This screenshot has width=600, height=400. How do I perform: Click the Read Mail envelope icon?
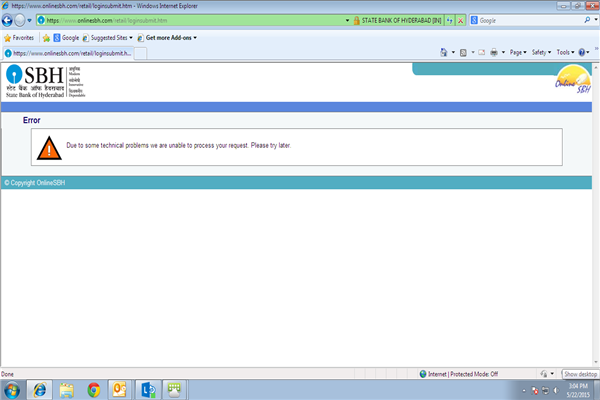(482, 52)
